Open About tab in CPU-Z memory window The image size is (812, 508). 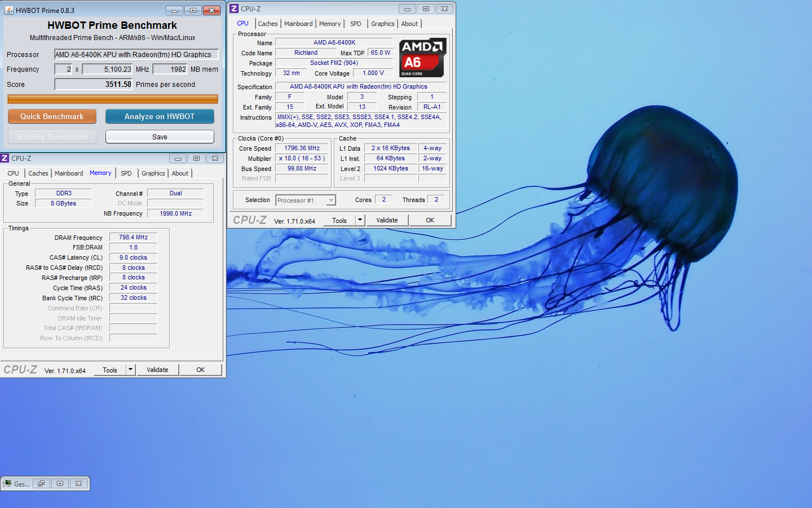(x=180, y=173)
